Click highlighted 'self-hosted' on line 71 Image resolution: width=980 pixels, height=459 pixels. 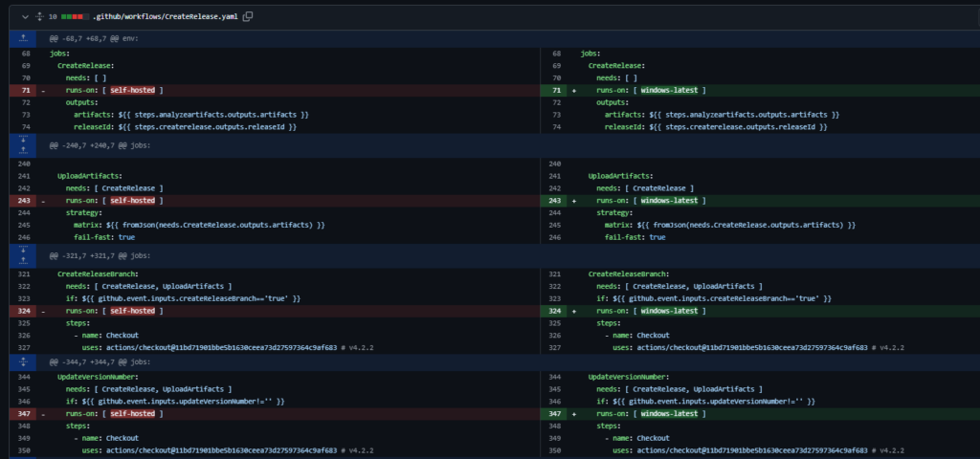(132, 91)
